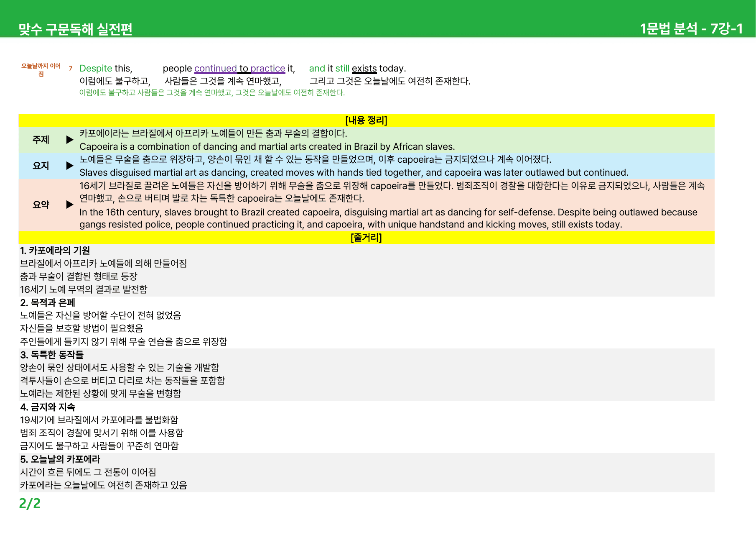
Task: Click the 주제 label cell
Action: tap(41, 140)
